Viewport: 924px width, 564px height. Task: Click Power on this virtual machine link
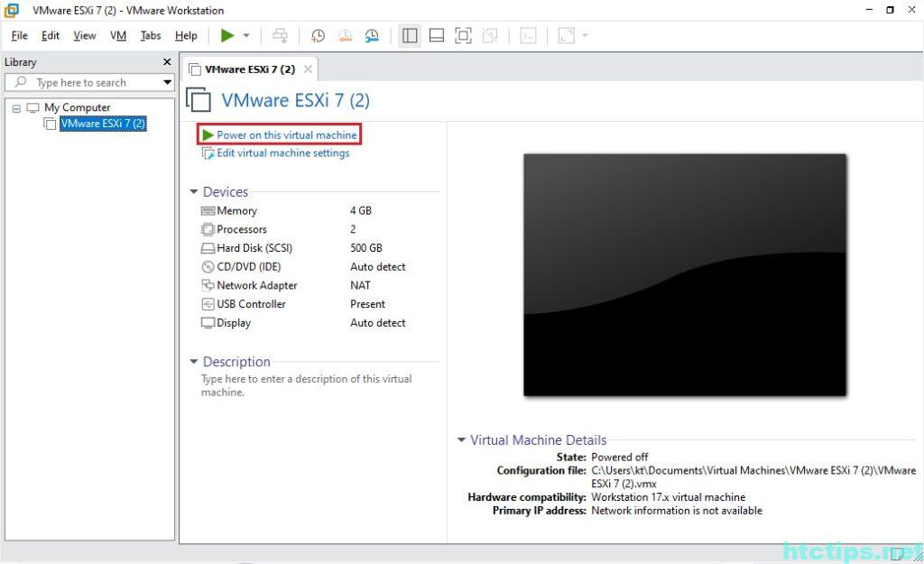(286, 135)
